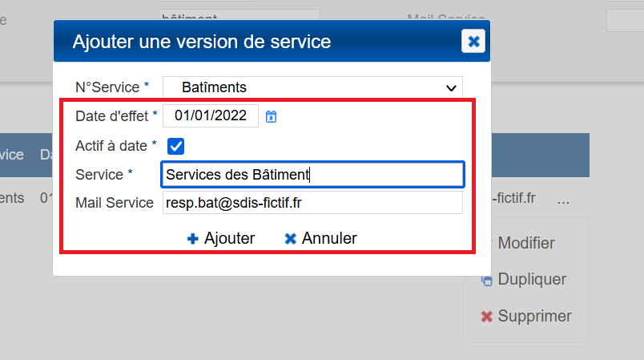The height and width of the screenshot is (360, 644).
Task: Click the red X icon beside Supprimer
Action: click(x=486, y=317)
